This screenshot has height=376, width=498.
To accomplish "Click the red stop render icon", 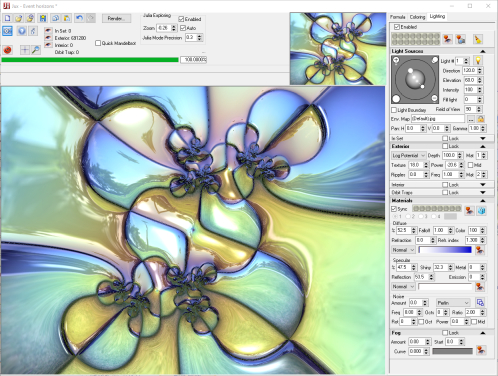I will (x=7, y=50).
